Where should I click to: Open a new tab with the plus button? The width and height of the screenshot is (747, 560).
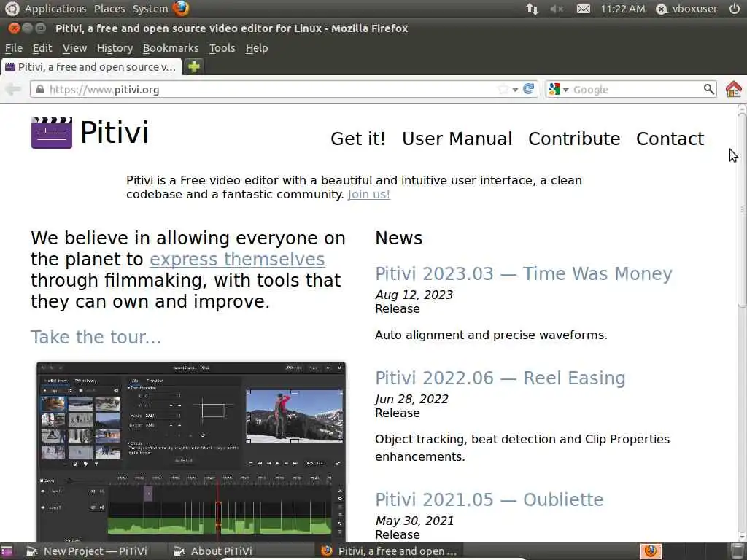[194, 66]
